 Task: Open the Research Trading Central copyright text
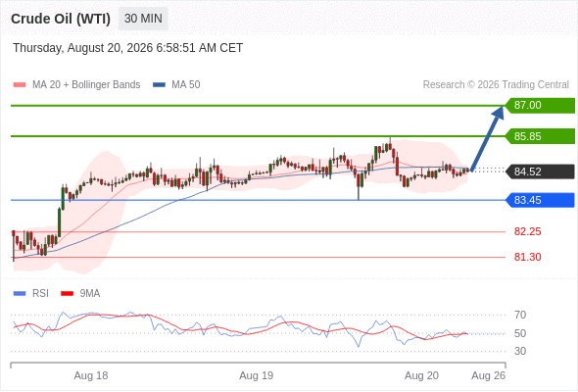496,85
